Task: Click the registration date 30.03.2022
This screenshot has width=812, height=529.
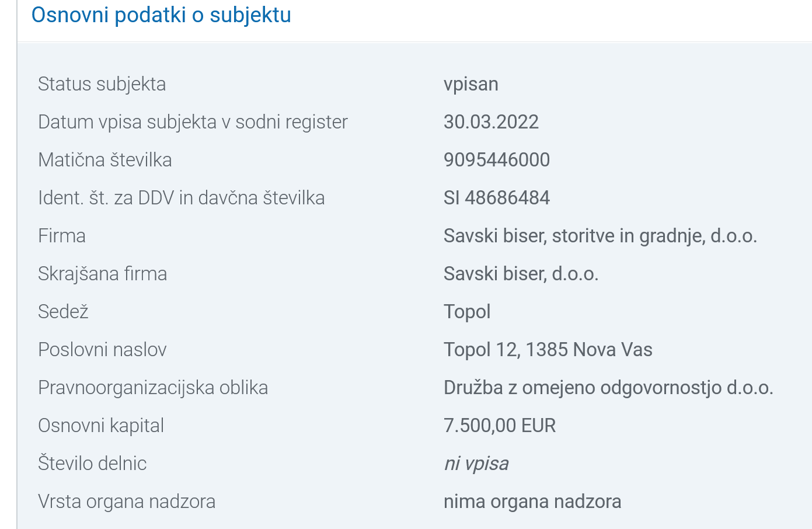Action: pyautogui.click(x=491, y=122)
